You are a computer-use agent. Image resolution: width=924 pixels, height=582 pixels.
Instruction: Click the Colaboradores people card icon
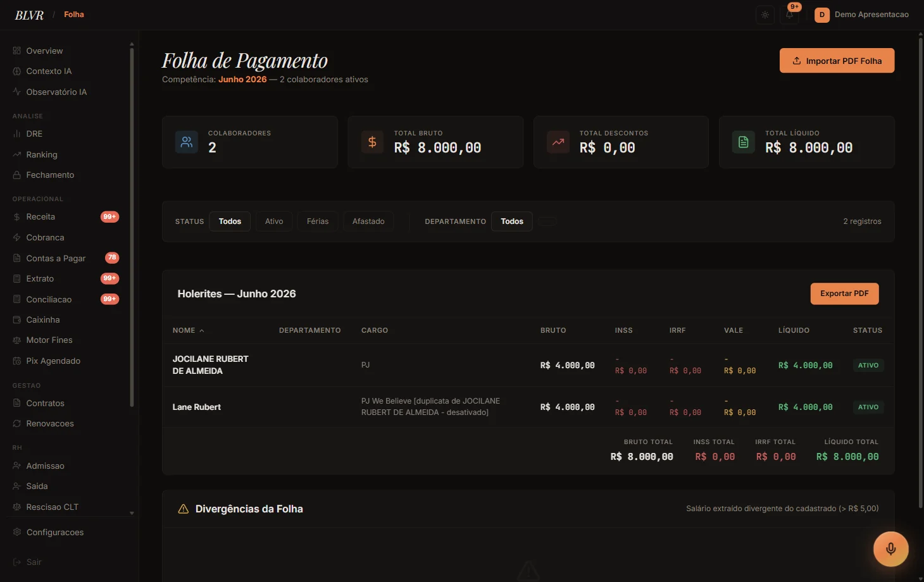(x=187, y=142)
